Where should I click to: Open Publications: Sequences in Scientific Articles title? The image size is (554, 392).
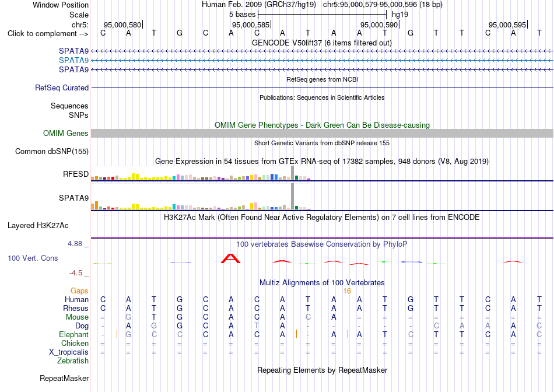[x=322, y=97]
